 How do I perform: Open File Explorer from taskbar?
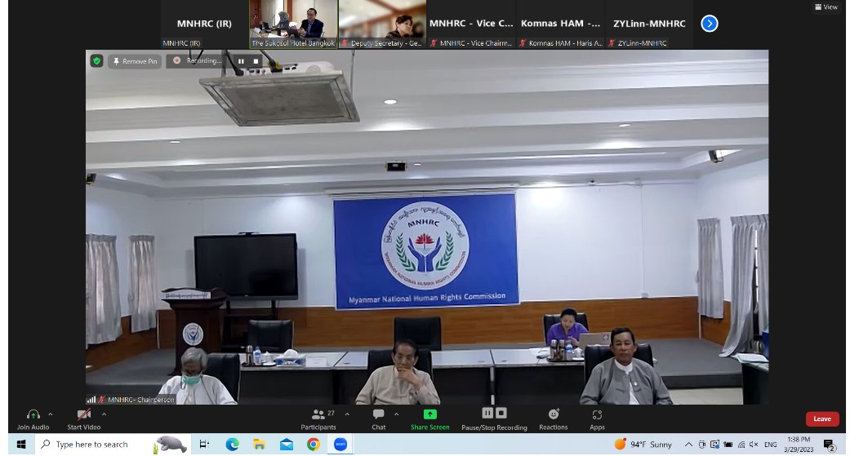(259, 444)
